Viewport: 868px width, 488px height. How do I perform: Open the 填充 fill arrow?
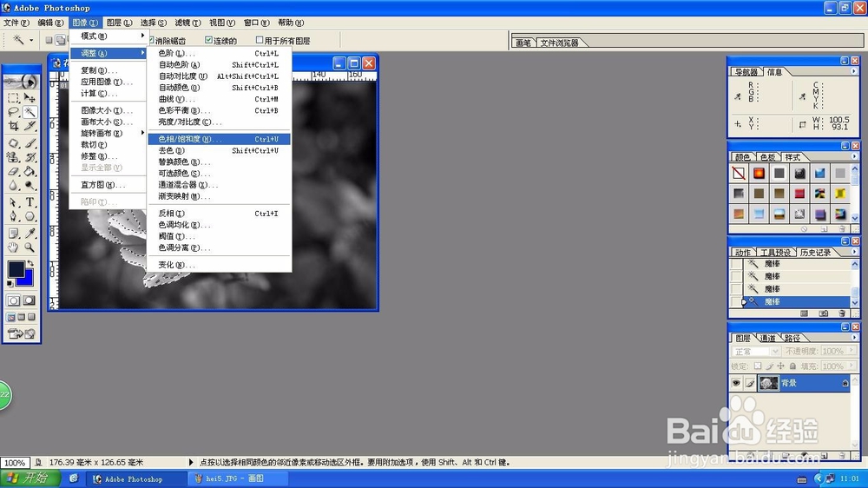[x=852, y=366]
